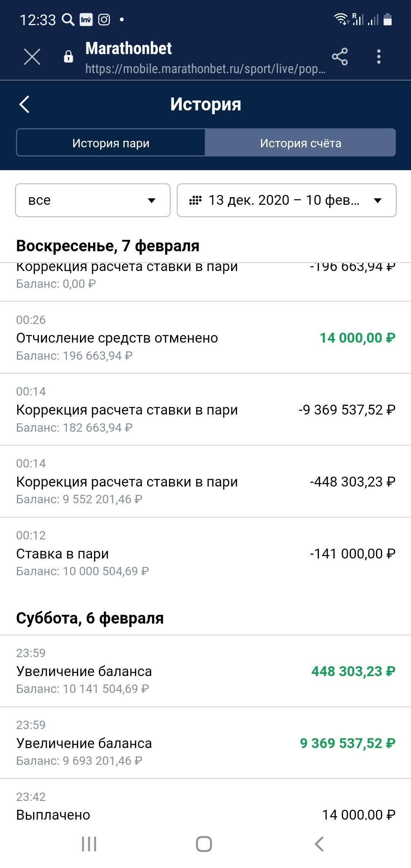Open the three-dot browser menu

[x=378, y=57]
